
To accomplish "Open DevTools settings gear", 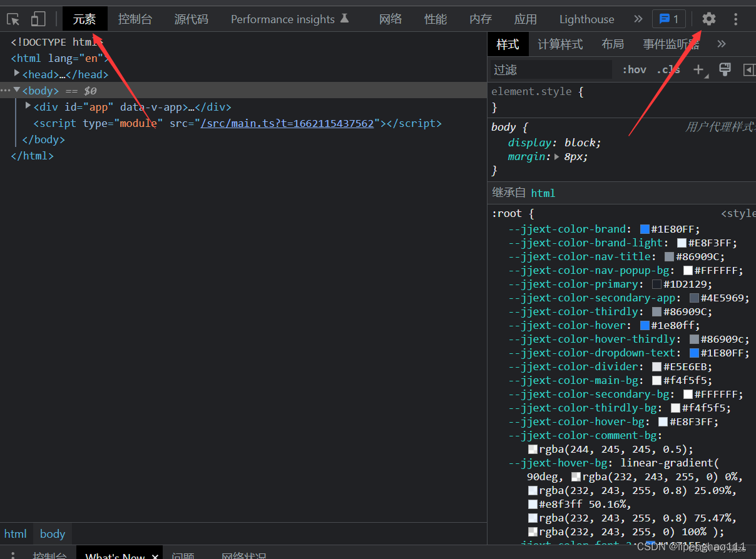I will 708,19.
